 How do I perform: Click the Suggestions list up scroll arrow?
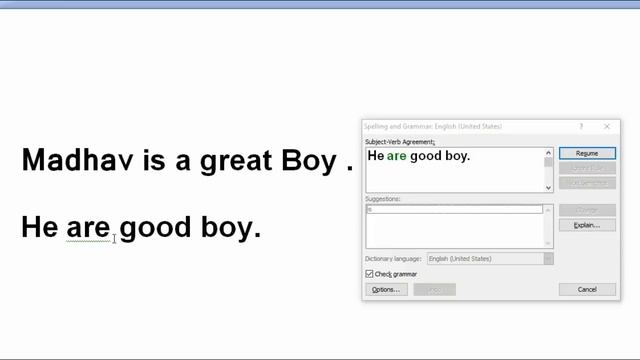click(x=548, y=210)
